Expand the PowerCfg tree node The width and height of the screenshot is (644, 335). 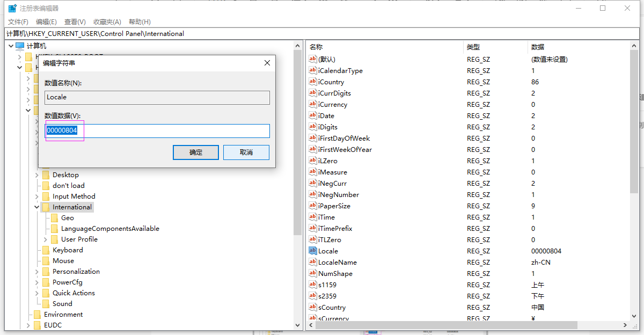pyautogui.click(x=36, y=282)
